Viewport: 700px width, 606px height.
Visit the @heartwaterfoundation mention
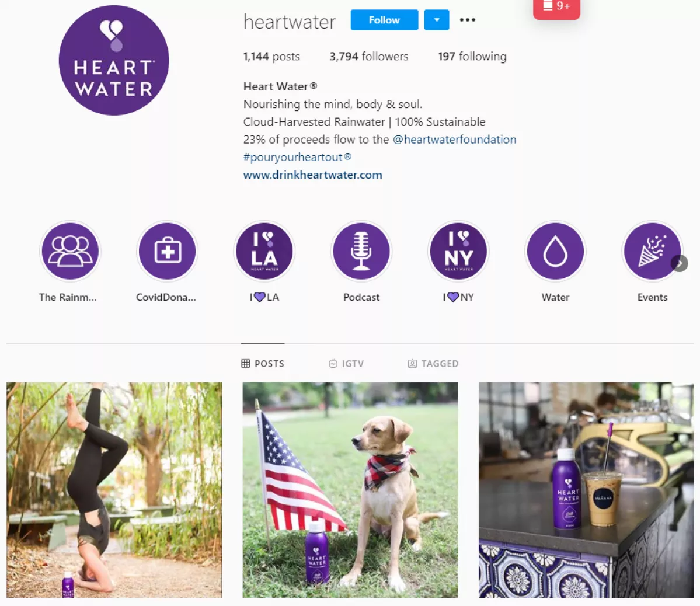click(454, 140)
